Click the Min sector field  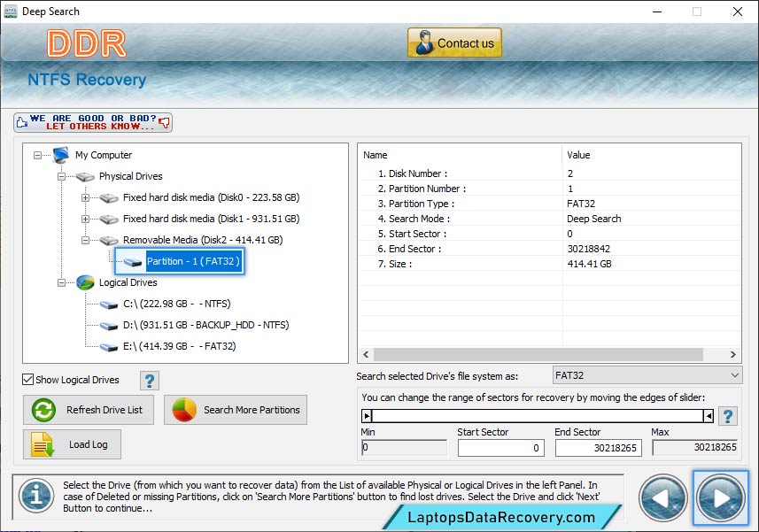point(404,447)
